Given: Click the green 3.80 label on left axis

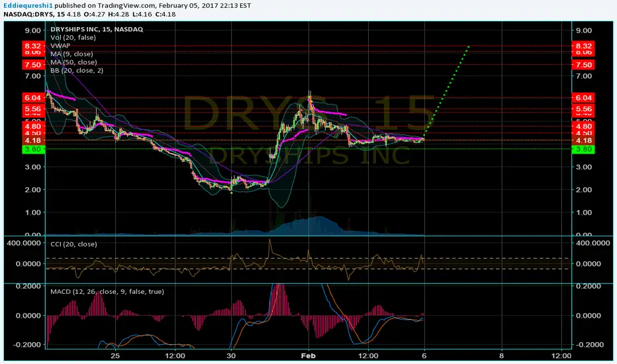Looking at the screenshot, I should point(33,149).
